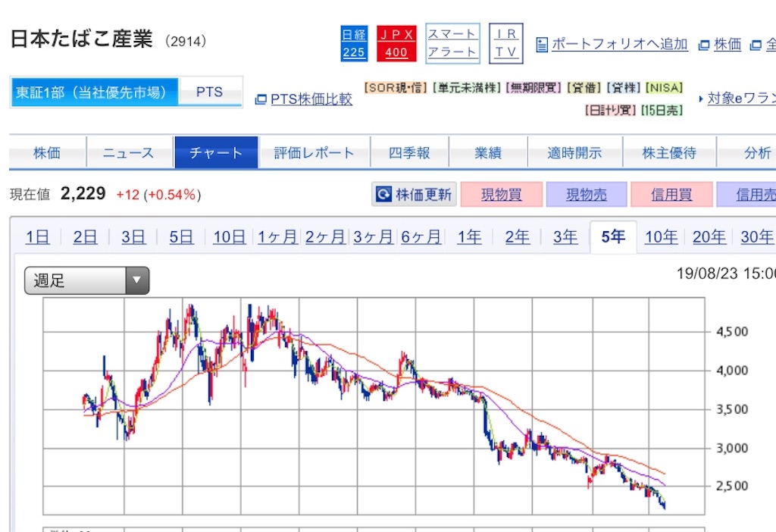Open the 四季報 tab

[x=409, y=152]
